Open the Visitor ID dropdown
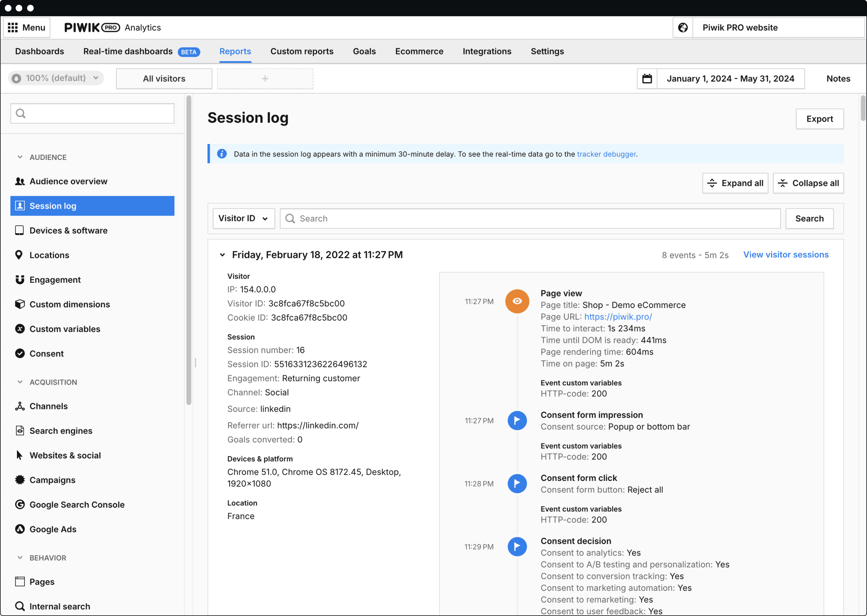Image resolution: width=867 pixels, height=616 pixels. point(243,218)
